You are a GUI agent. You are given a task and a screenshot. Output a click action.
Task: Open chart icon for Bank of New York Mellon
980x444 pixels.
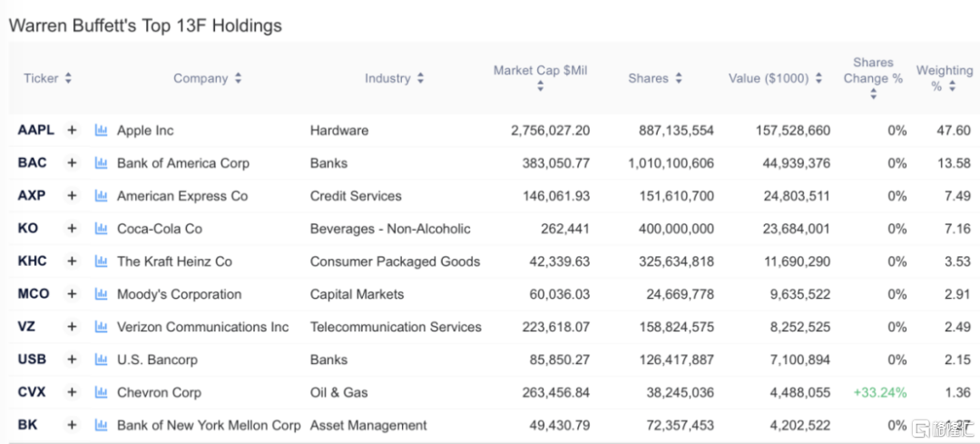click(101, 425)
